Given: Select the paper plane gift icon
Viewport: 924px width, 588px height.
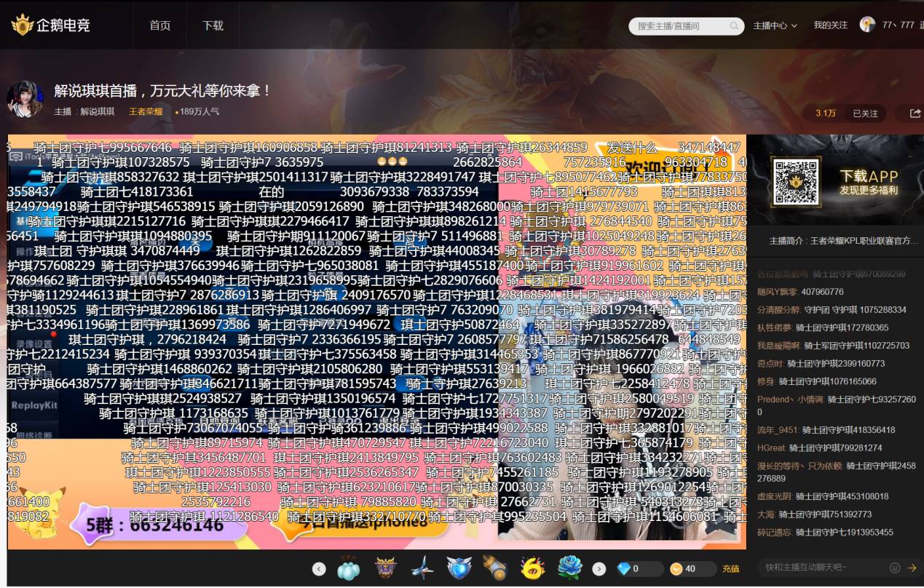Looking at the screenshot, I should tap(422, 569).
